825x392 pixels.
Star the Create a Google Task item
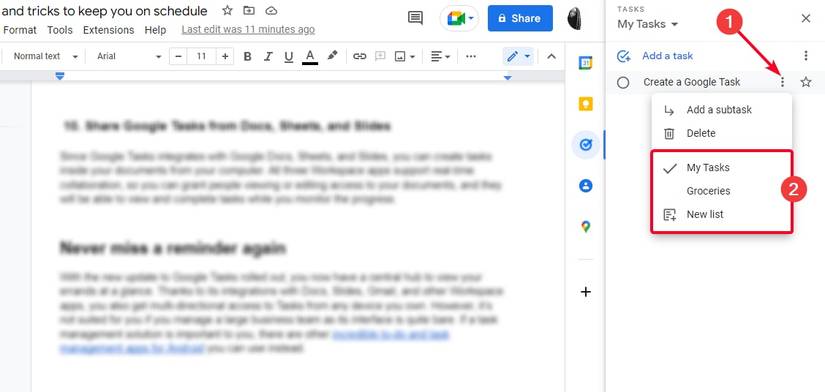coord(806,82)
